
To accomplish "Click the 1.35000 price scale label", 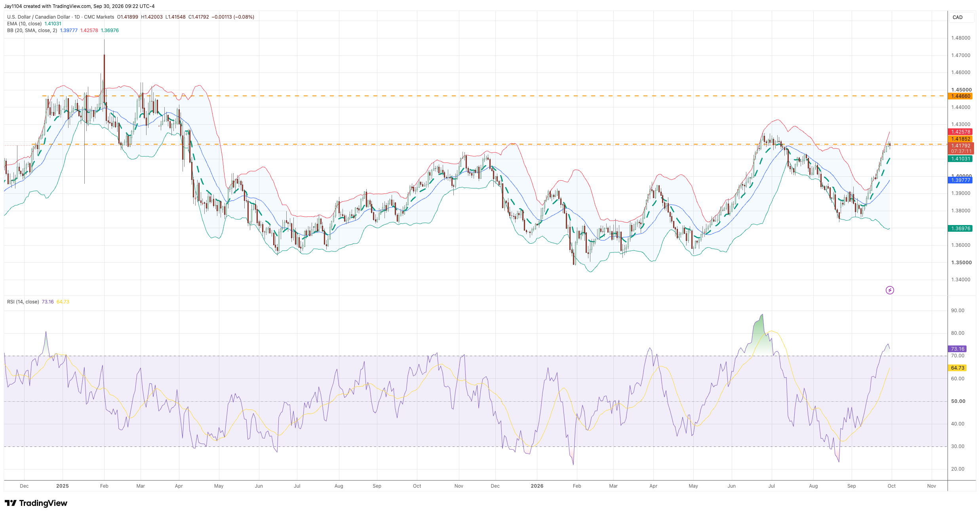I will (x=961, y=263).
